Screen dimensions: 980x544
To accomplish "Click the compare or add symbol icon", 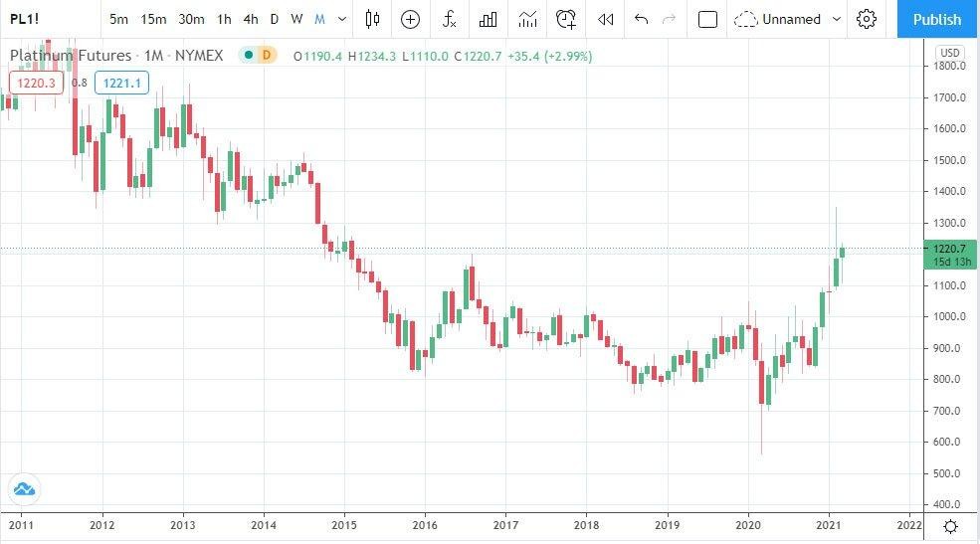I will [411, 19].
